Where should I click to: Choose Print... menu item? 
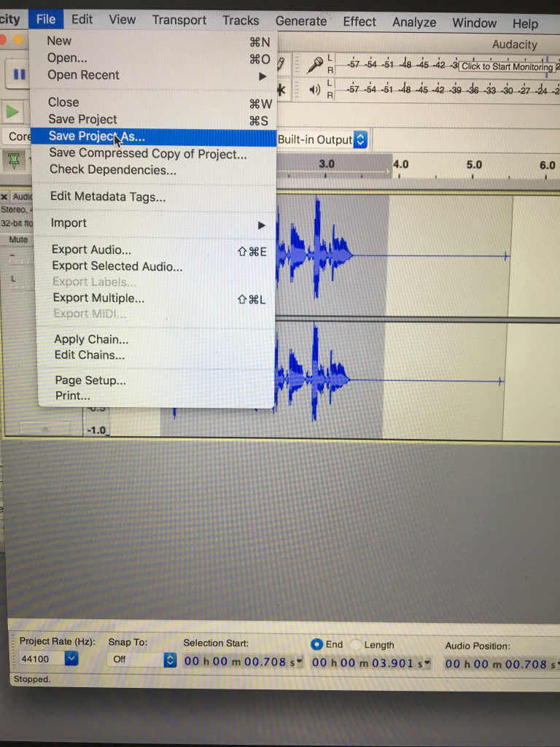(157, 396)
